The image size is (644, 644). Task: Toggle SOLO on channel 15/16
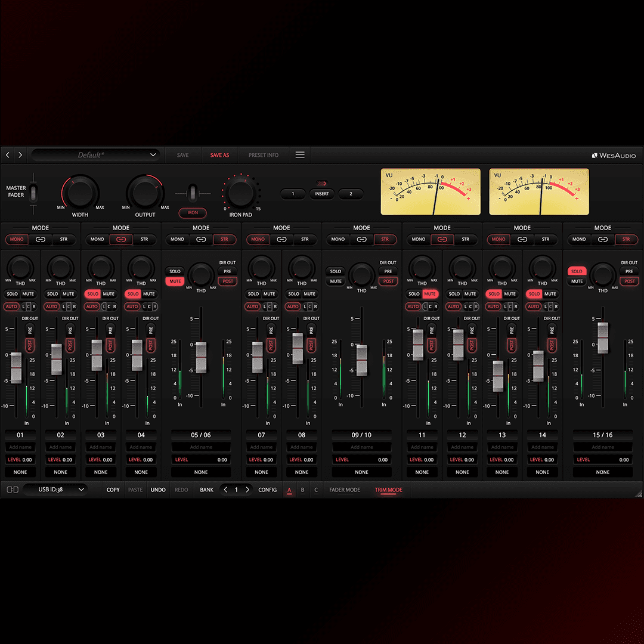point(577,271)
